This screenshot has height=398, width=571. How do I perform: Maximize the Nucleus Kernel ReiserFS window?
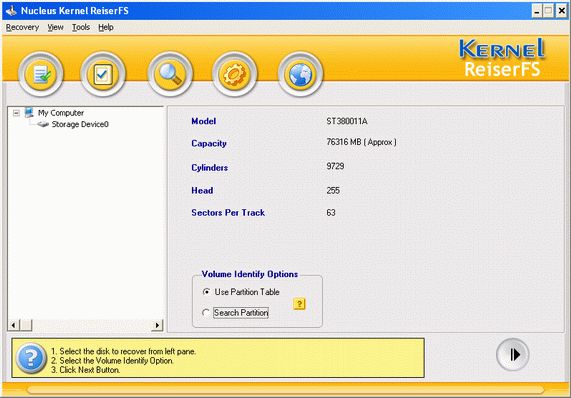click(548, 11)
